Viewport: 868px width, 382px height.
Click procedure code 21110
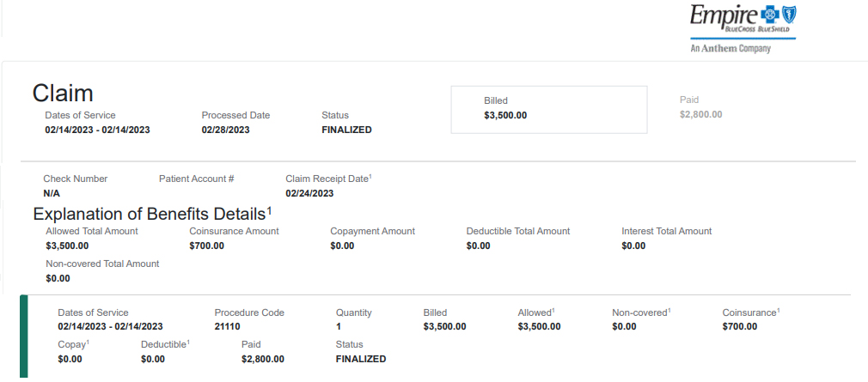228,326
